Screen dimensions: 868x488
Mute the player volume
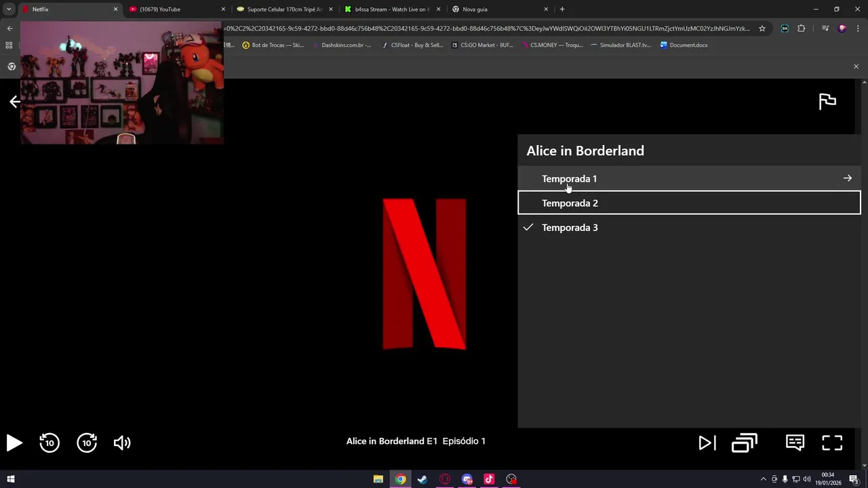click(122, 443)
